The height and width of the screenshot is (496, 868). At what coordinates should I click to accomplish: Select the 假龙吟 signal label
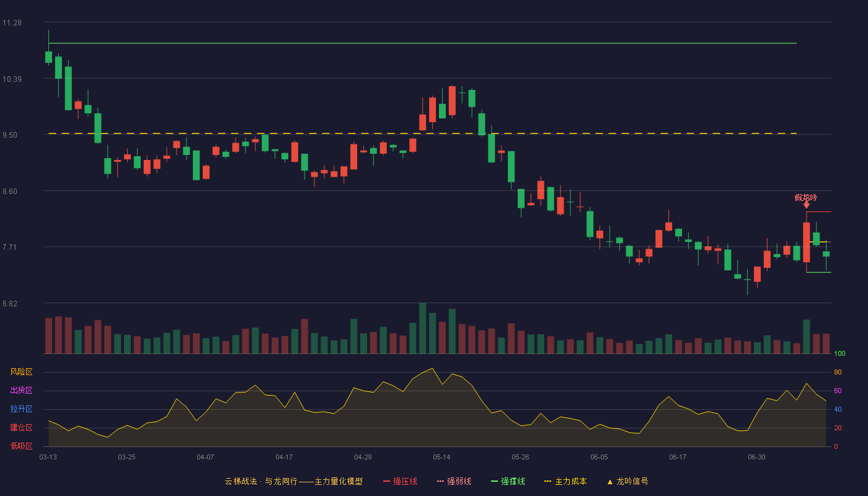point(806,197)
